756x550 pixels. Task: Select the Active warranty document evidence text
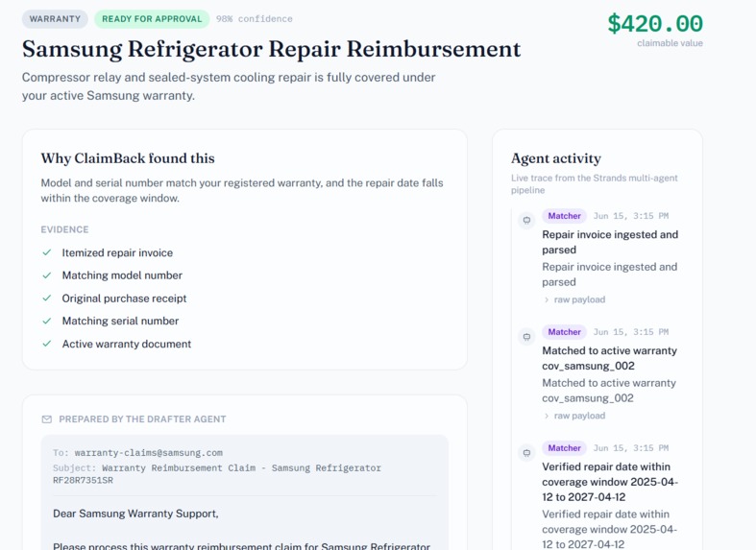[127, 344]
